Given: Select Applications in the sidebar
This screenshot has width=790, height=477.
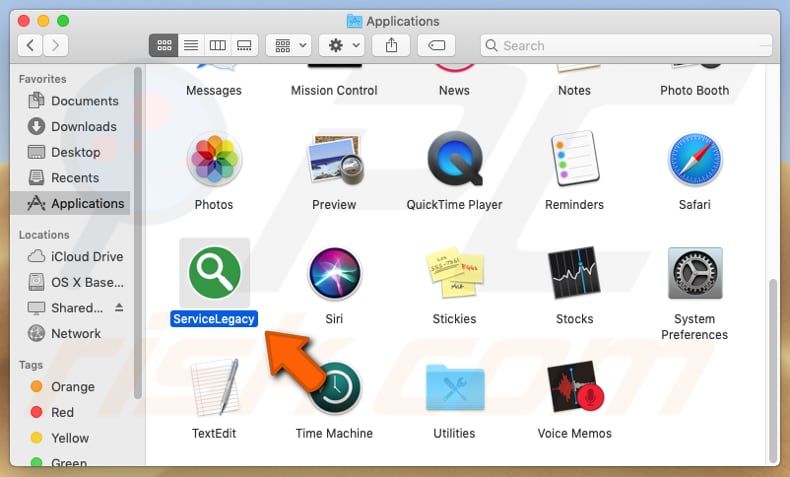Looking at the screenshot, I should click(70, 203).
